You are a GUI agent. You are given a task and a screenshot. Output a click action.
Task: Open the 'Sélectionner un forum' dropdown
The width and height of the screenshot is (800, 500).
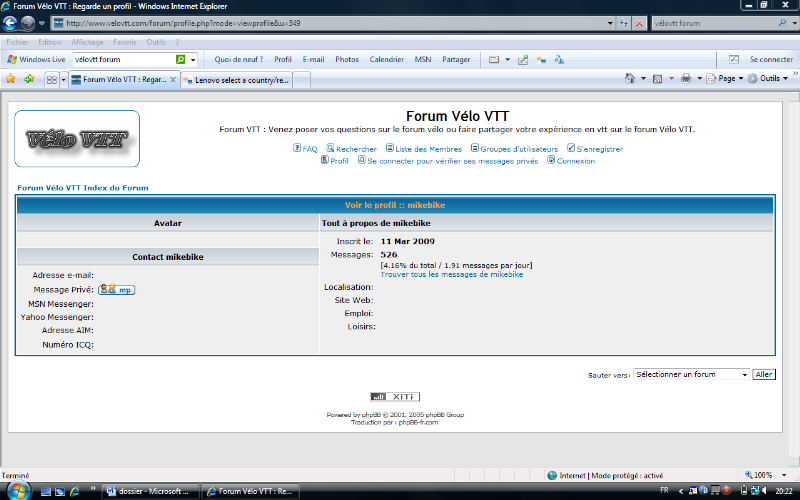[691, 374]
